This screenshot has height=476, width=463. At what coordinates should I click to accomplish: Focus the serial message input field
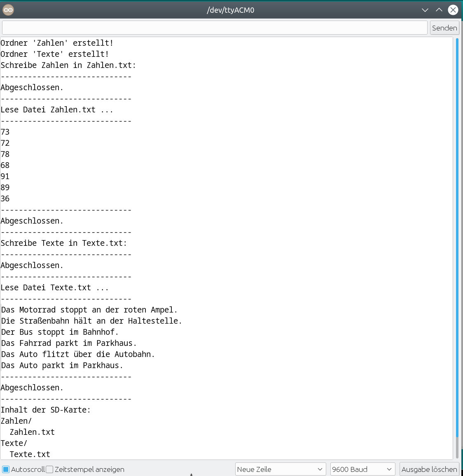coord(215,28)
